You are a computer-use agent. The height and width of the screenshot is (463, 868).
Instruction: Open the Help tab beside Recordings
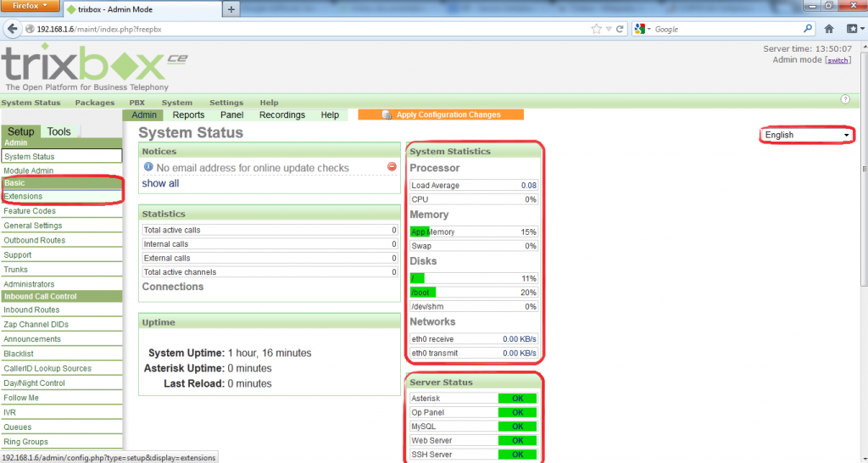tap(330, 115)
